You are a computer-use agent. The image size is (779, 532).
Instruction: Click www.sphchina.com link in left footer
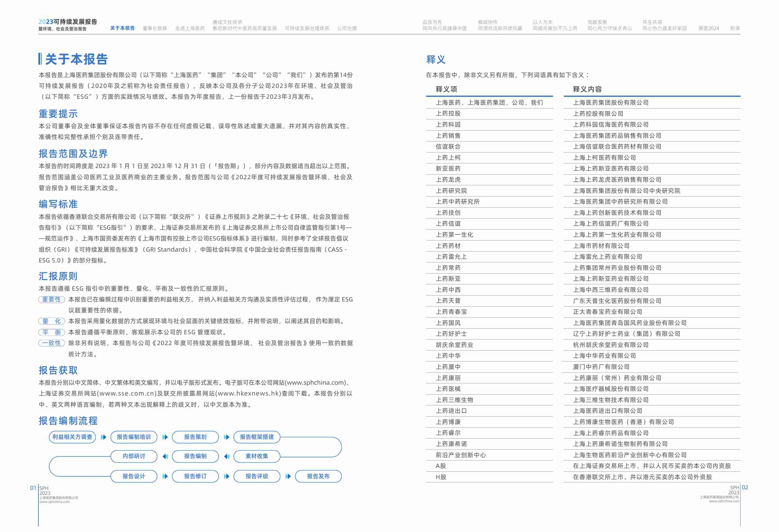[x=54, y=501]
